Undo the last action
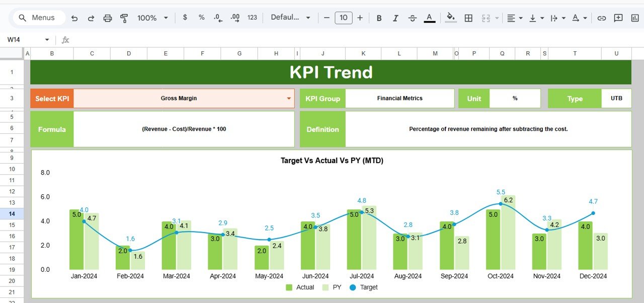This screenshot has width=644, height=303. [x=74, y=18]
